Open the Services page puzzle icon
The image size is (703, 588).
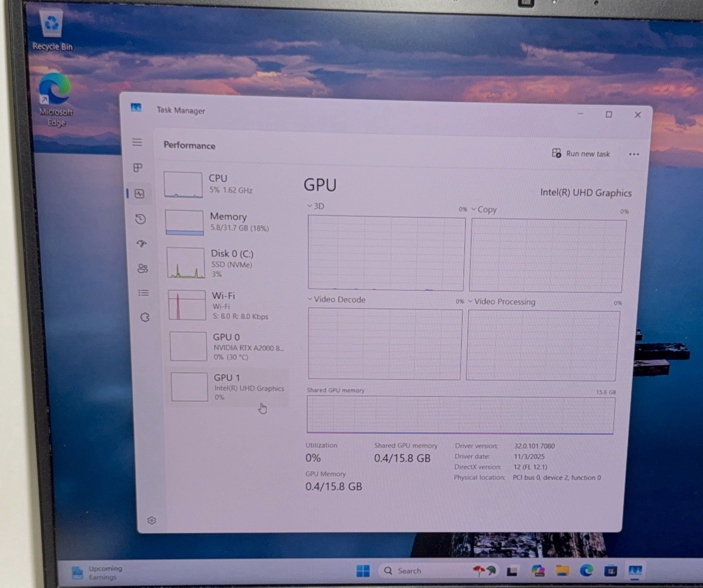point(145,317)
